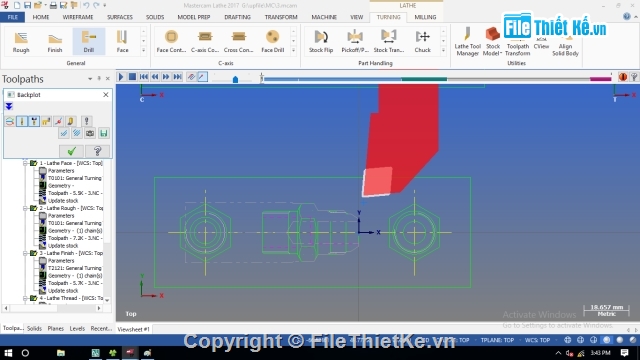
Task: Collapse operation 3 Lathe Finish node
Action: tap(25, 253)
